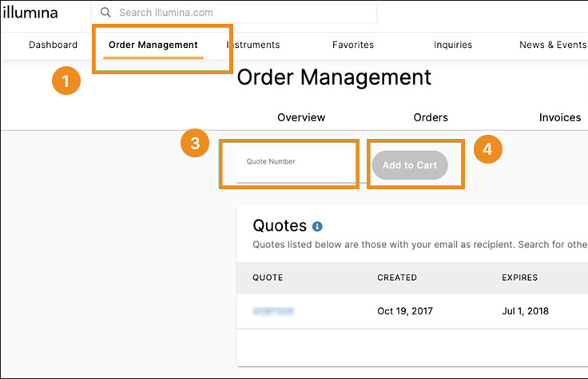
Task: Open the Dashboard tab
Action: pos(53,45)
